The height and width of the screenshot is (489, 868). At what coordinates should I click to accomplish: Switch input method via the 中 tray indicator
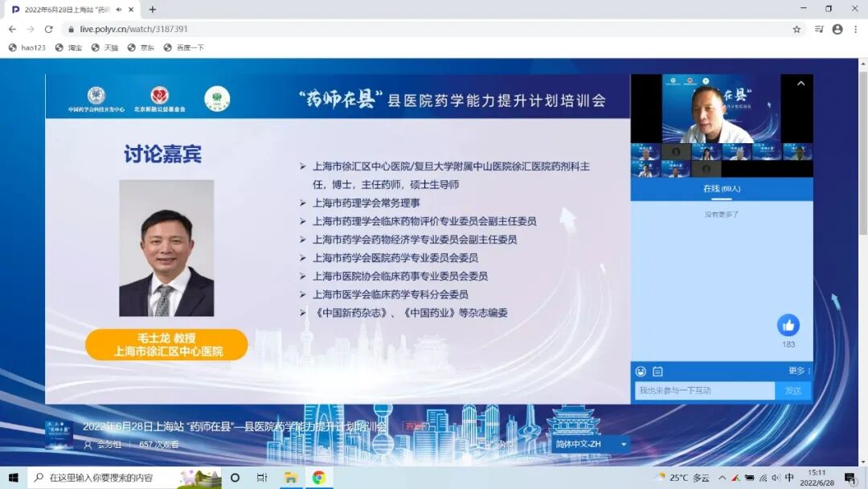pos(789,476)
